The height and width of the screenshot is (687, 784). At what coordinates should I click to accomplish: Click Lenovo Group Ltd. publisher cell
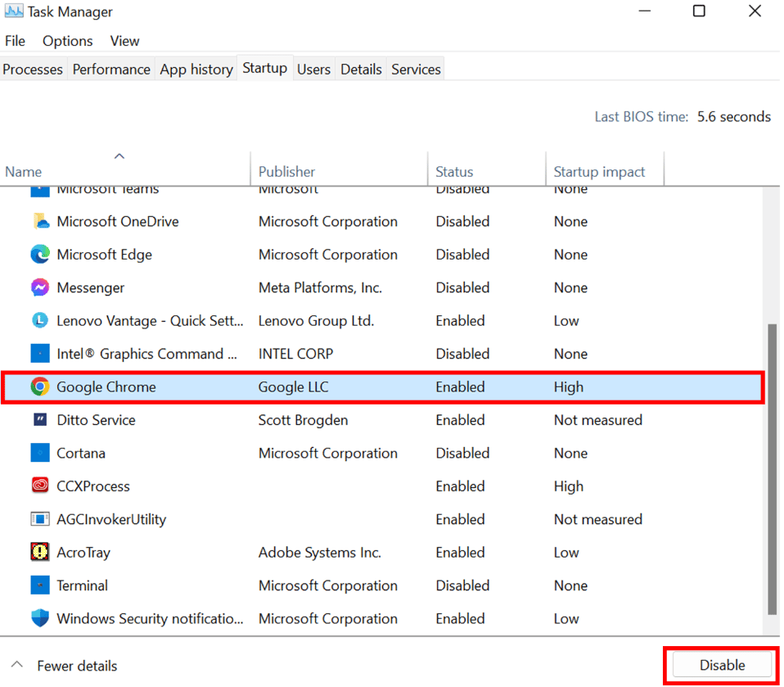coord(316,321)
